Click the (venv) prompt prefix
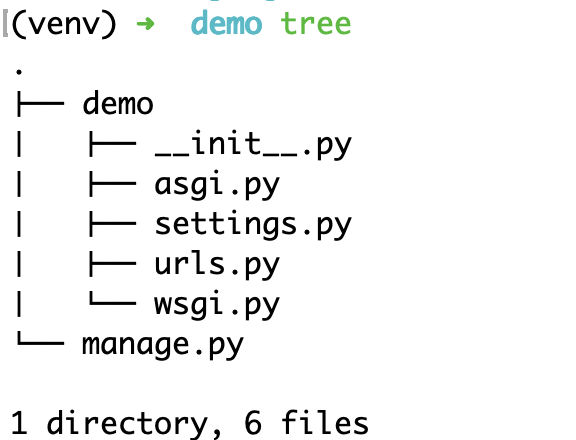This screenshot has height=440, width=576. tap(64, 24)
